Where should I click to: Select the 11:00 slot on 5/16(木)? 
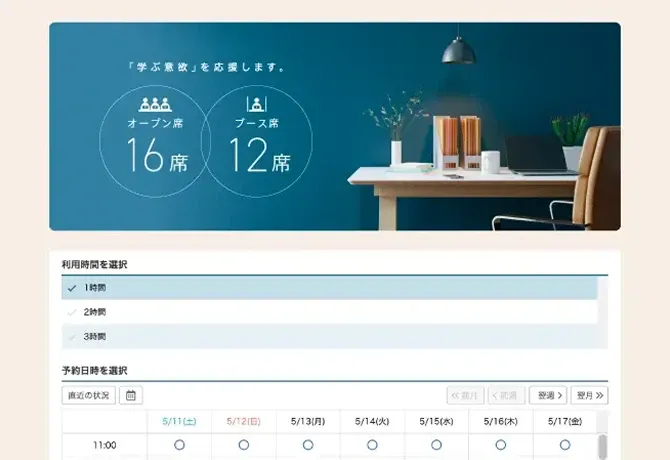pos(501,445)
